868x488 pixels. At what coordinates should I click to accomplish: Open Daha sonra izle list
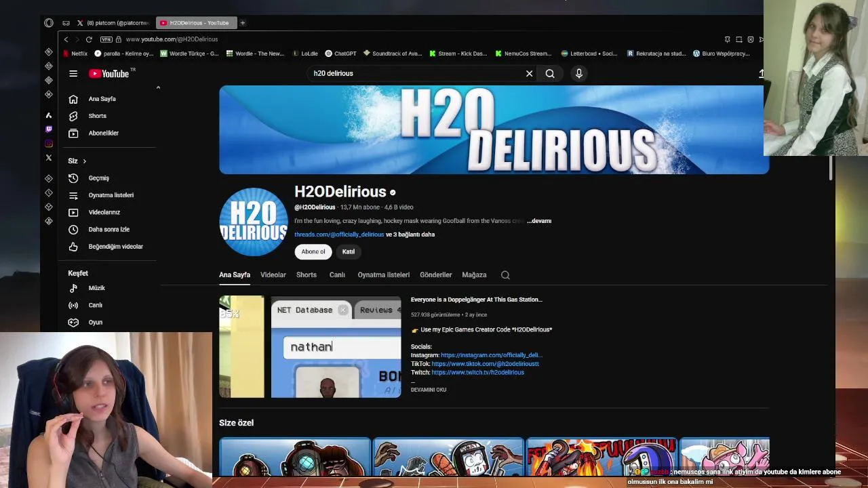click(108, 229)
